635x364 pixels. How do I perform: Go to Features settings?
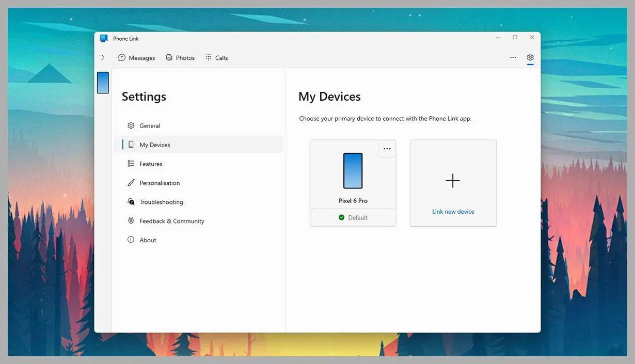coord(198,164)
